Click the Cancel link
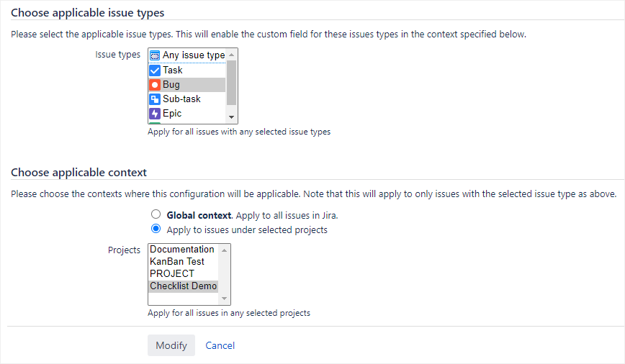 220,345
